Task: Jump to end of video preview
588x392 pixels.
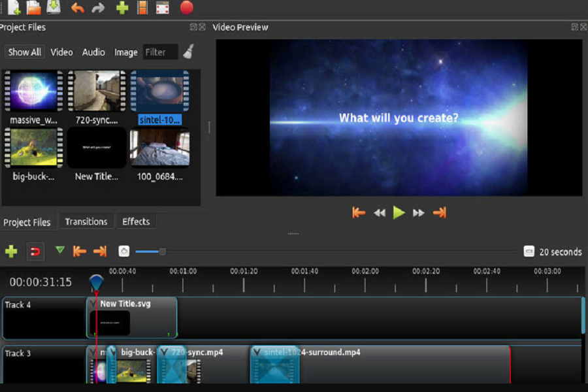Action: pos(440,213)
